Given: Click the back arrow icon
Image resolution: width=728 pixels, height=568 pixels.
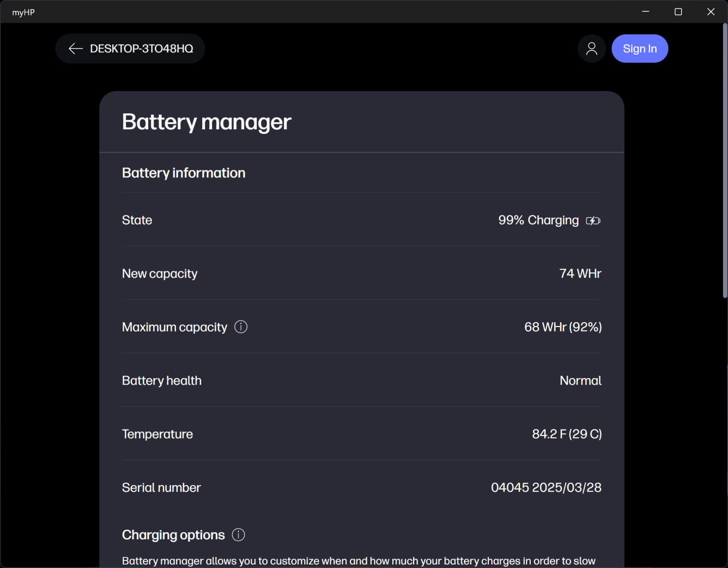Looking at the screenshot, I should [x=75, y=49].
